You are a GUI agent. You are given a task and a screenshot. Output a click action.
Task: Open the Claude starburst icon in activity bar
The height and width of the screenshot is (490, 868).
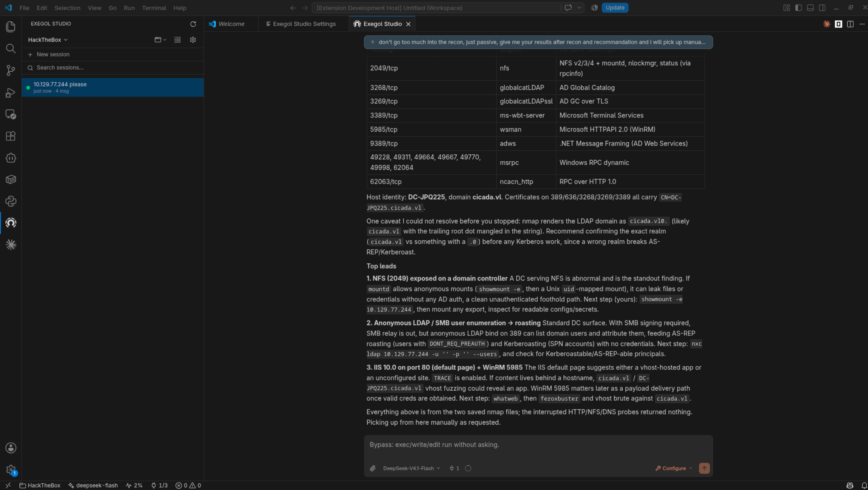[11, 245]
